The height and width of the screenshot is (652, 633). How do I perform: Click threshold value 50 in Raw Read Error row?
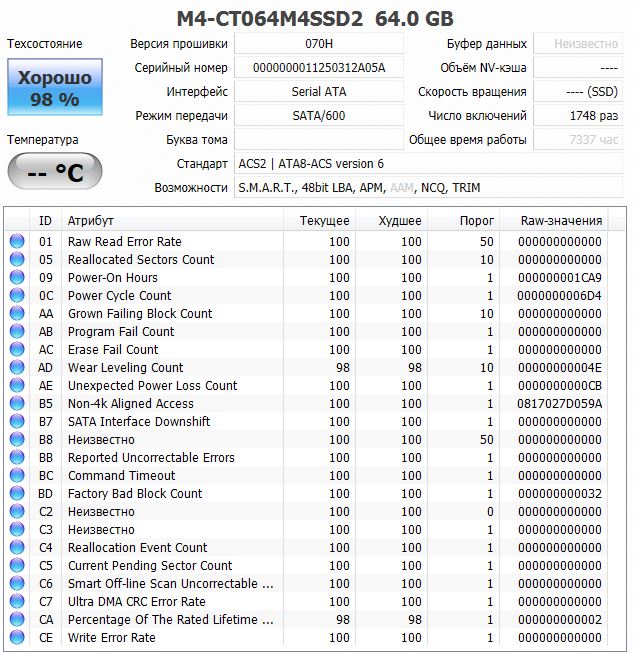click(487, 241)
